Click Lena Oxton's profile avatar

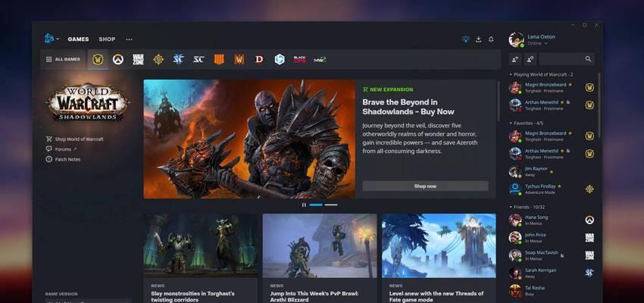(x=516, y=40)
